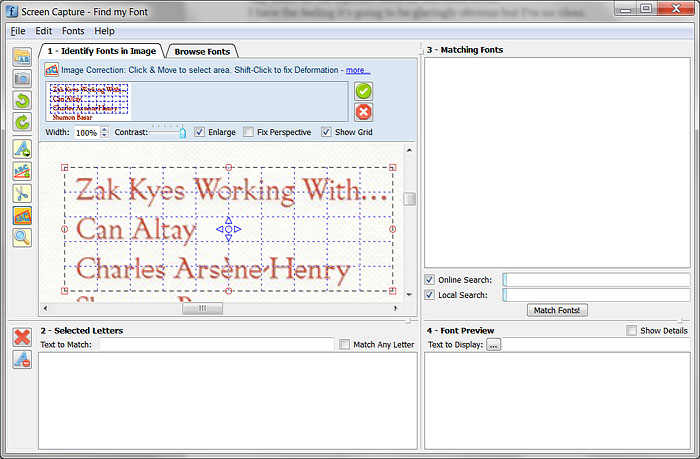Rotate image counterclockwise with green arrow
Image resolution: width=700 pixels, height=459 pixels.
pyautogui.click(x=22, y=100)
